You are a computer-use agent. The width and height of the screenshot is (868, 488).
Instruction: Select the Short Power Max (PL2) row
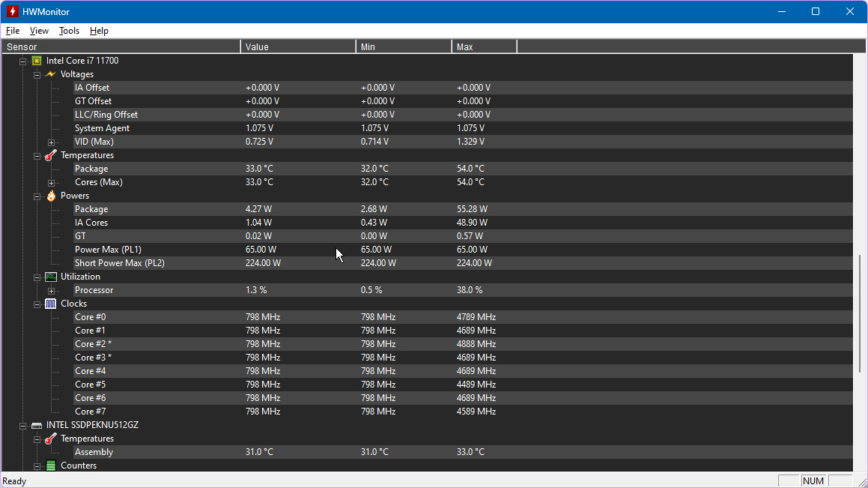(464, 263)
